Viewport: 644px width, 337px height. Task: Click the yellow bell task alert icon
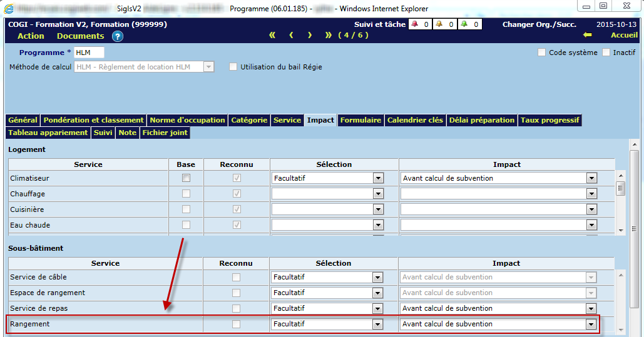tap(439, 24)
